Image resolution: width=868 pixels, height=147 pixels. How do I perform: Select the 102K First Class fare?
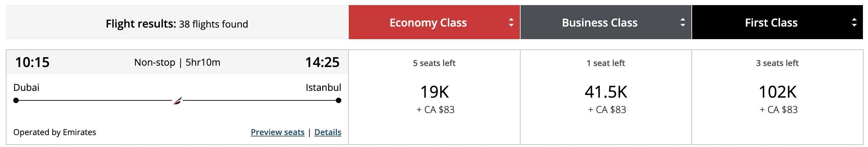click(x=777, y=92)
